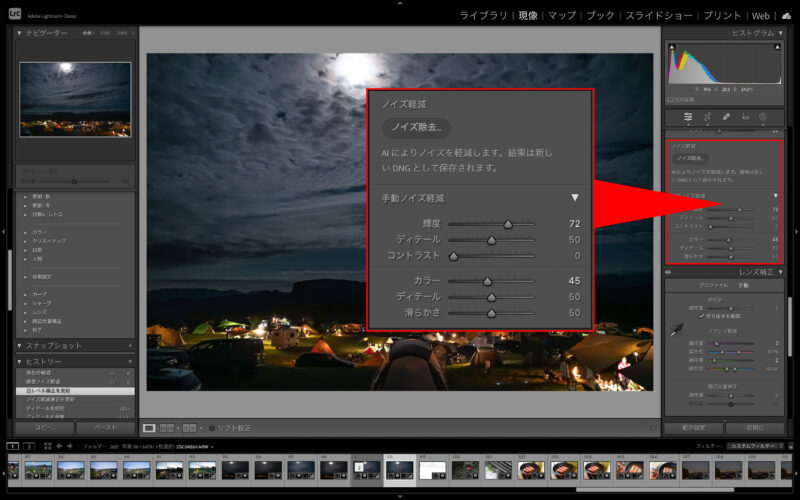800x500 pixels.
Task: Collapse the ヒストリー panel
Action: coord(20,361)
